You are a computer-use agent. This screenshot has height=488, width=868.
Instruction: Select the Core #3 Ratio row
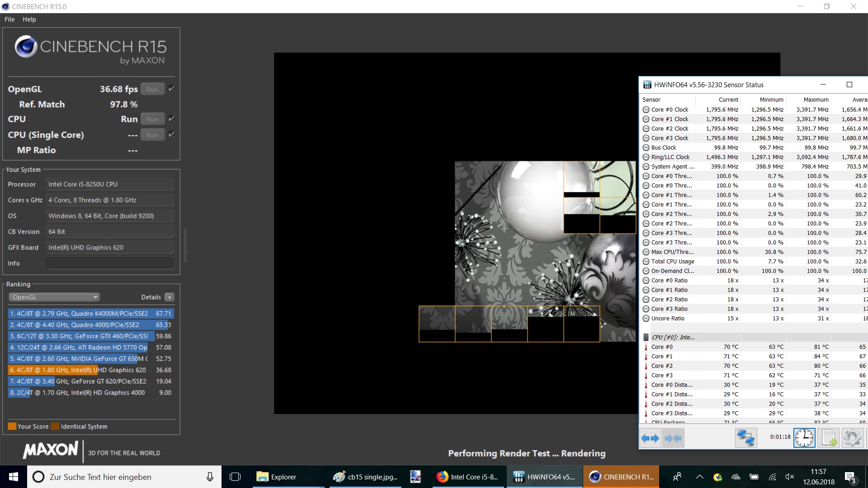tap(753, 309)
